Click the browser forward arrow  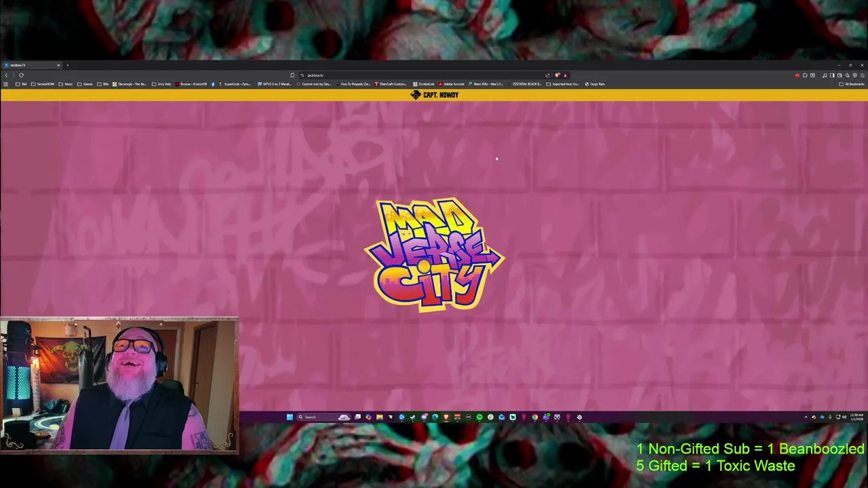pos(14,75)
